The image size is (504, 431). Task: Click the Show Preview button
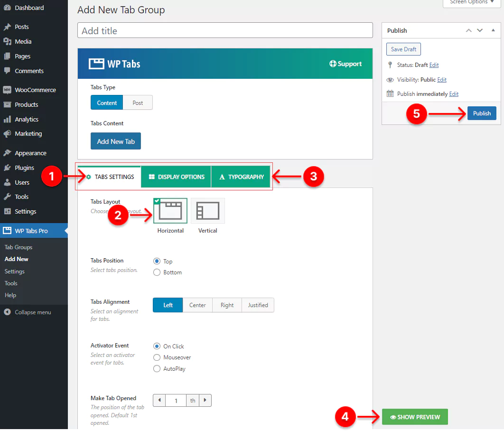[x=415, y=417]
